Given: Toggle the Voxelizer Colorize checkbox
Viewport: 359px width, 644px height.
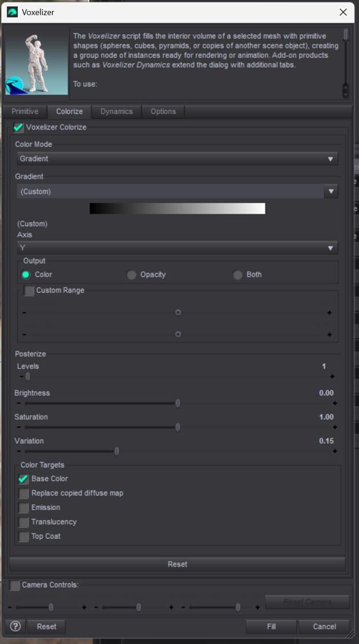Looking at the screenshot, I should 18,127.
